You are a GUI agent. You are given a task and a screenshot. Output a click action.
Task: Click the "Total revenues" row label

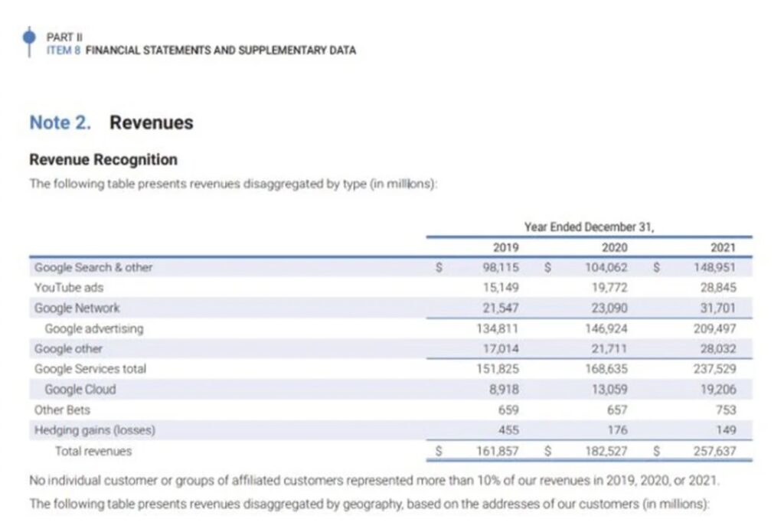(x=93, y=451)
